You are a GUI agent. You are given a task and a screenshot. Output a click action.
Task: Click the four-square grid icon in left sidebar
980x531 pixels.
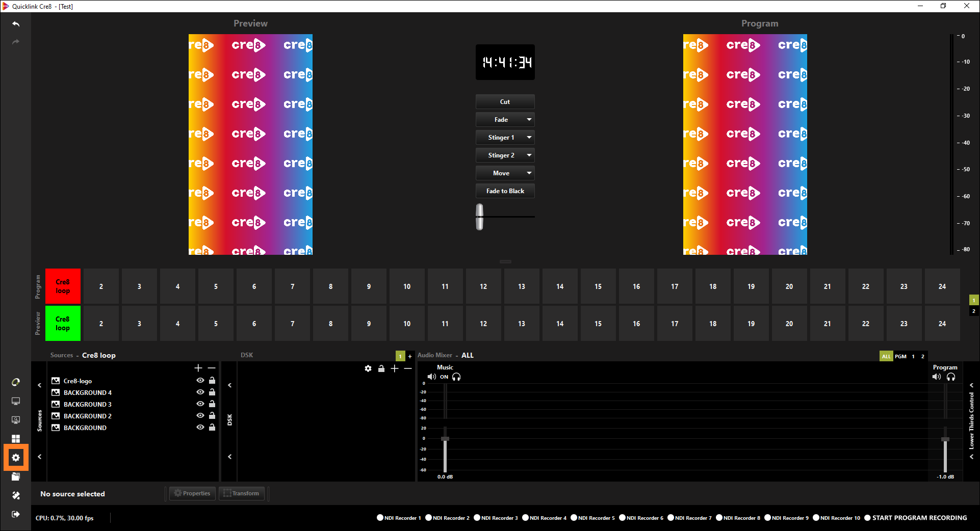(x=16, y=438)
